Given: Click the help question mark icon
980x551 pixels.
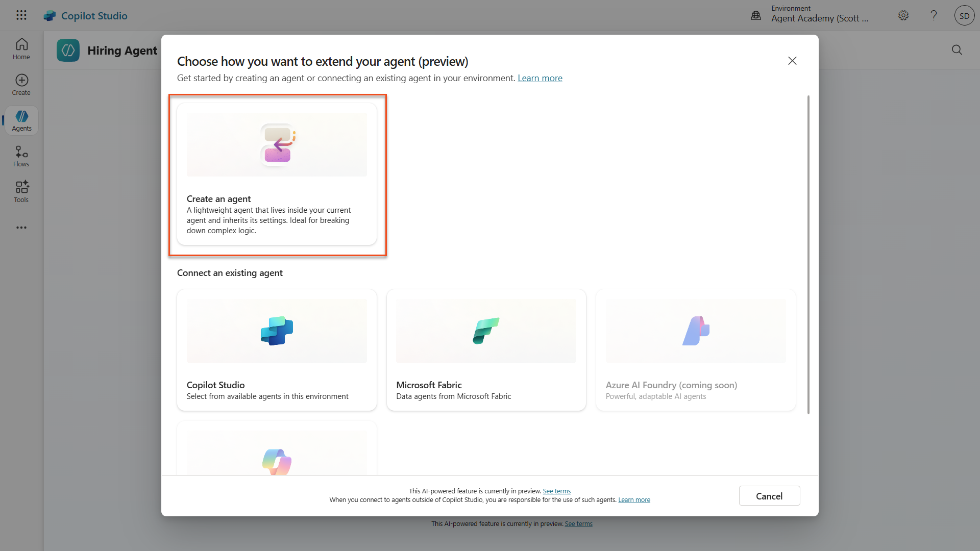Looking at the screenshot, I should pyautogui.click(x=934, y=15).
